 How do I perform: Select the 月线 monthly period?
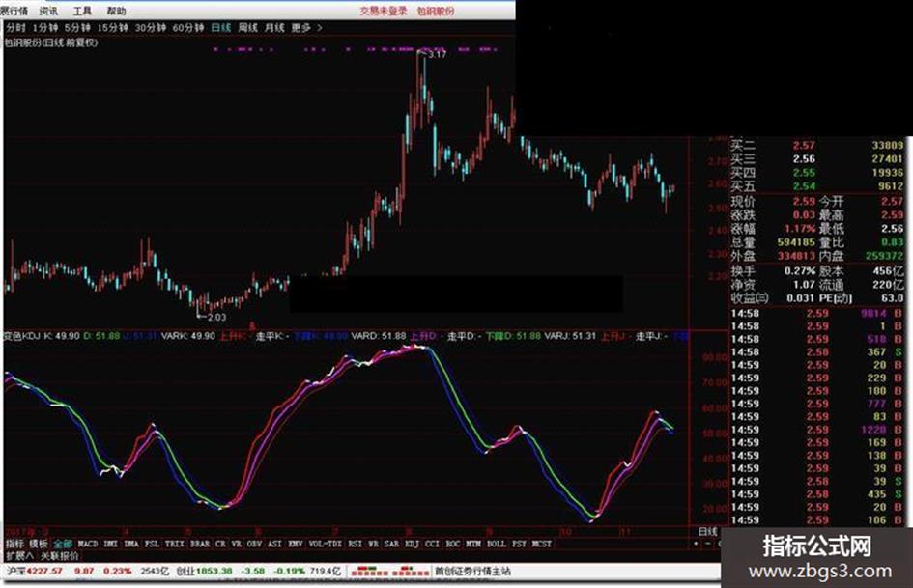(274, 27)
